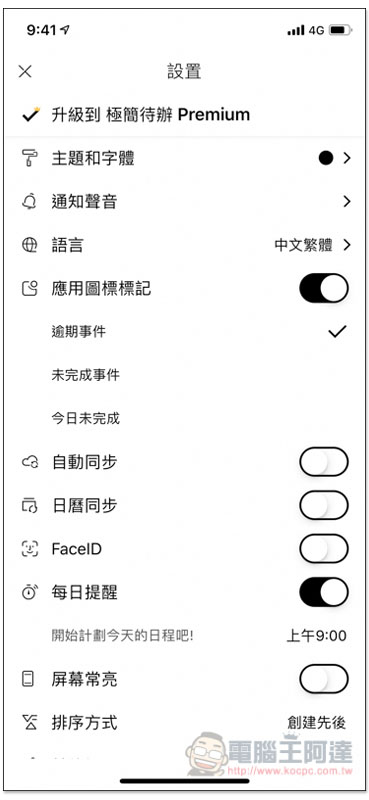Screen dimensions: 369x800
Task: Tap the bell icon beside 通知聲音
Action: point(29,202)
